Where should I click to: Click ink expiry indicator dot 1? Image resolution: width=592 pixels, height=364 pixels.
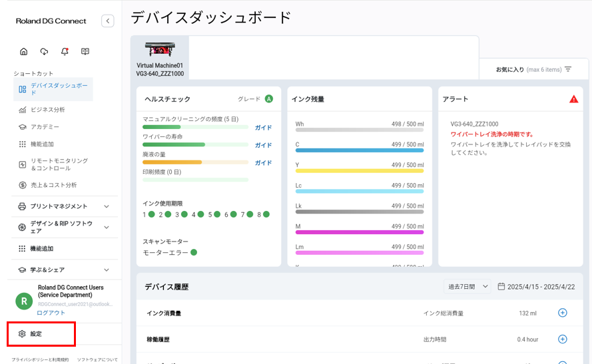tap(152, 214)
